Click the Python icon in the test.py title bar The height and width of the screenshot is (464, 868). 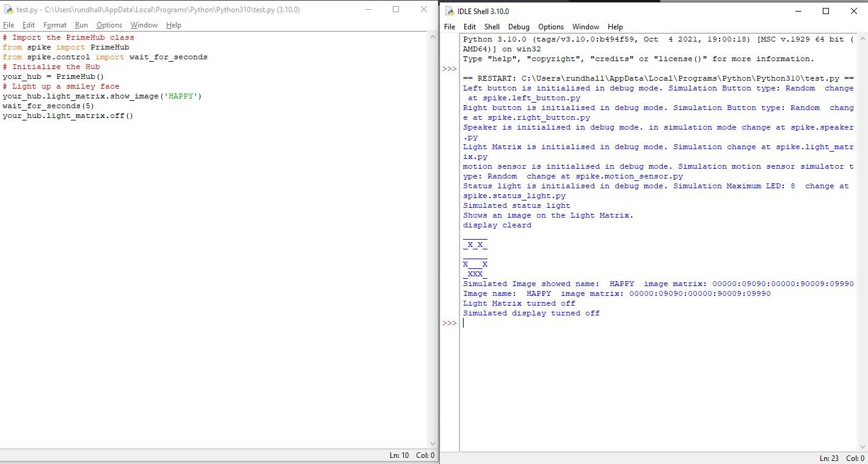coord(9,9)
